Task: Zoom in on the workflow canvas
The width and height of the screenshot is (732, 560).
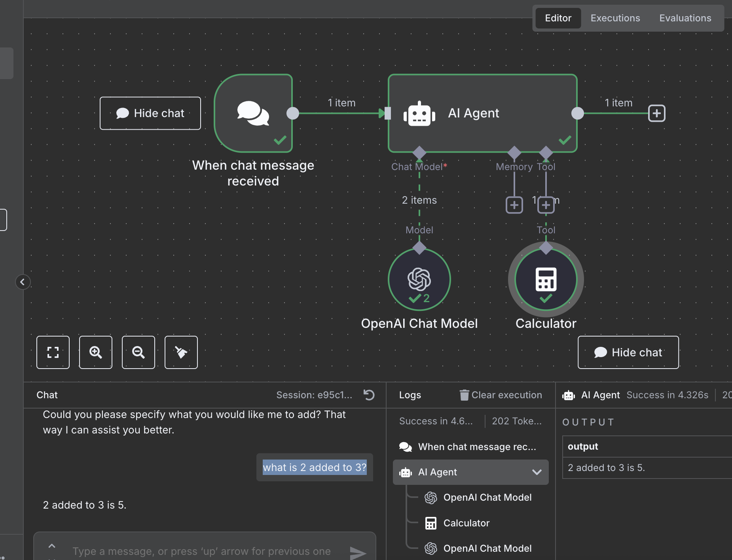Action: point(96,352)
